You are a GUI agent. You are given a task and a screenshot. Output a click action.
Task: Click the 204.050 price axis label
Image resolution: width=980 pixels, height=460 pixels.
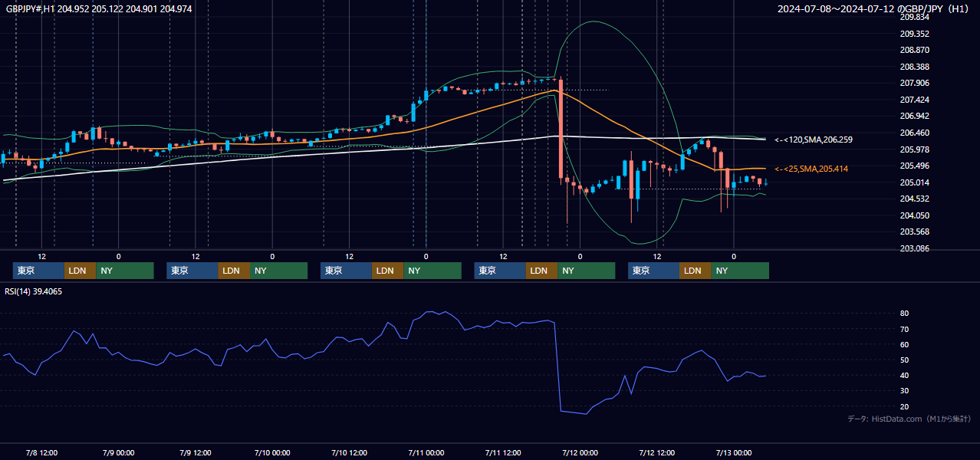coord(914,215)
